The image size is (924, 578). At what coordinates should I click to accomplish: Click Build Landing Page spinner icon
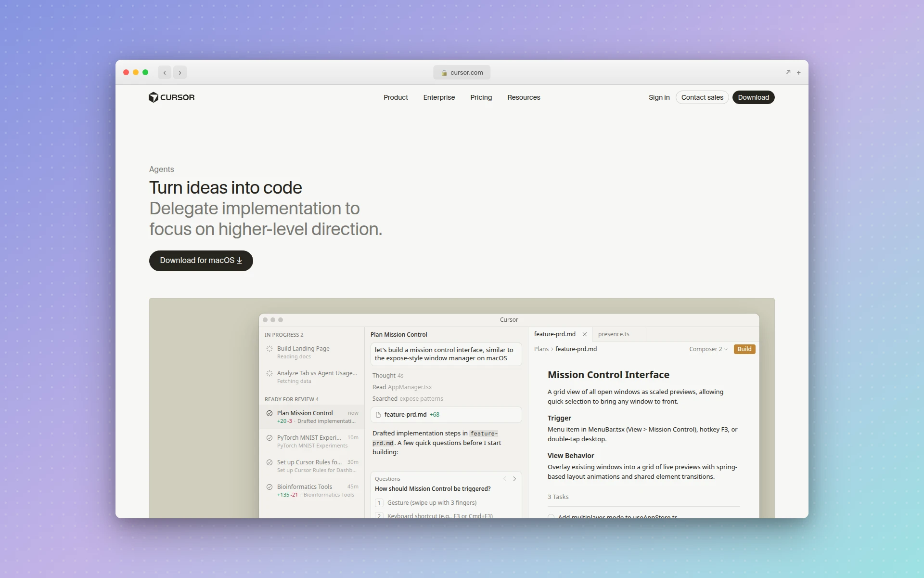pyautogui.click(x=269, y=349)
